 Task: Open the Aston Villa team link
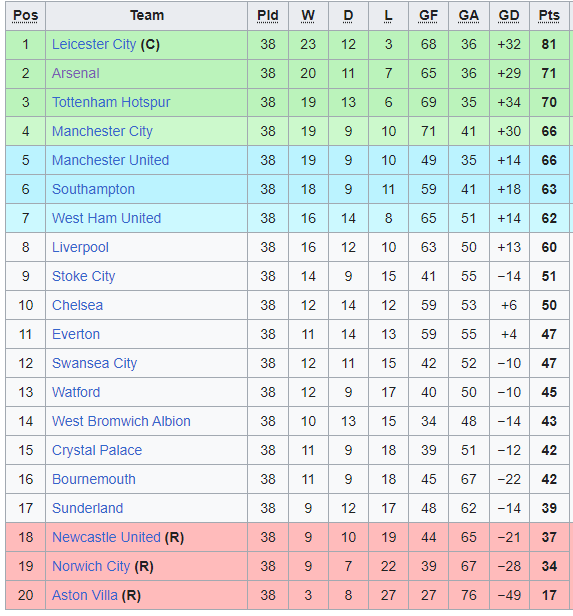pos(84,595)
